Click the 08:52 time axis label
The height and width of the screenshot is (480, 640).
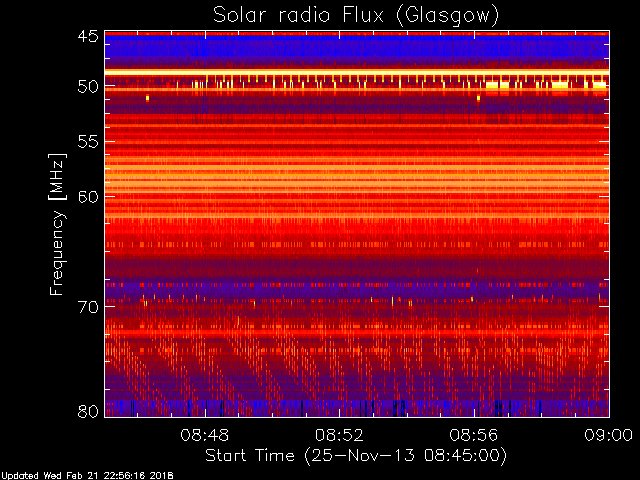tap(339, 435)
